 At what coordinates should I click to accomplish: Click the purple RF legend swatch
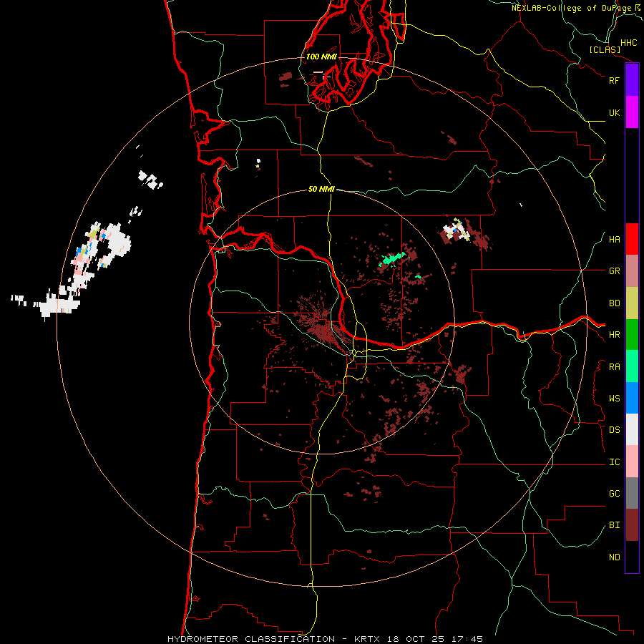[632, 80]
